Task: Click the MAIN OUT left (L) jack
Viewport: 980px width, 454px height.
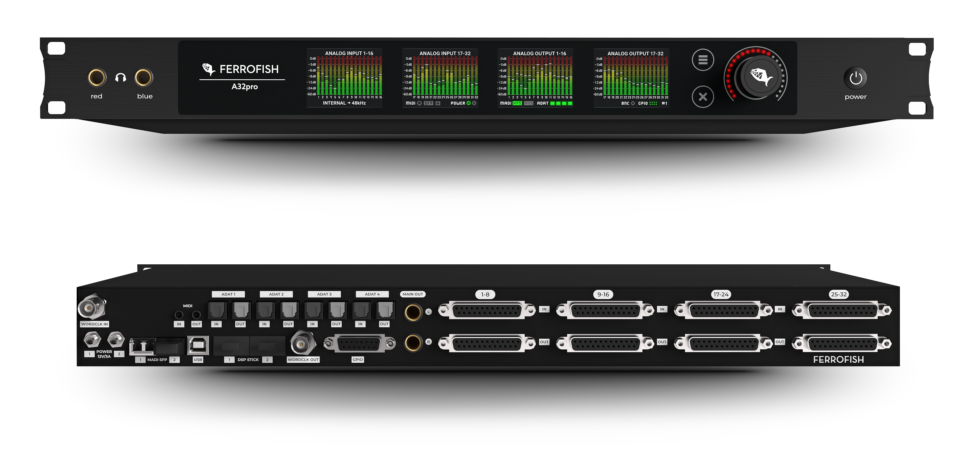Action: coord(413,312)
